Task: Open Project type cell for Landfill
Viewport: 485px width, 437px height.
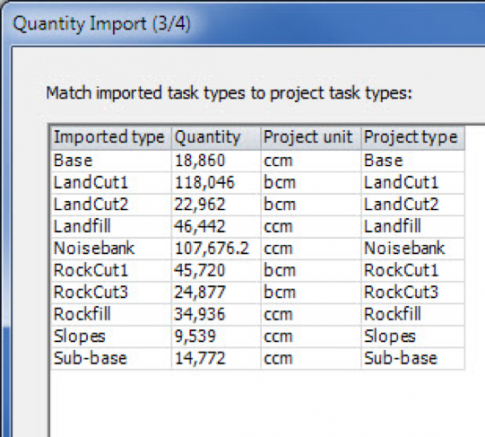Action: point(413,226)
